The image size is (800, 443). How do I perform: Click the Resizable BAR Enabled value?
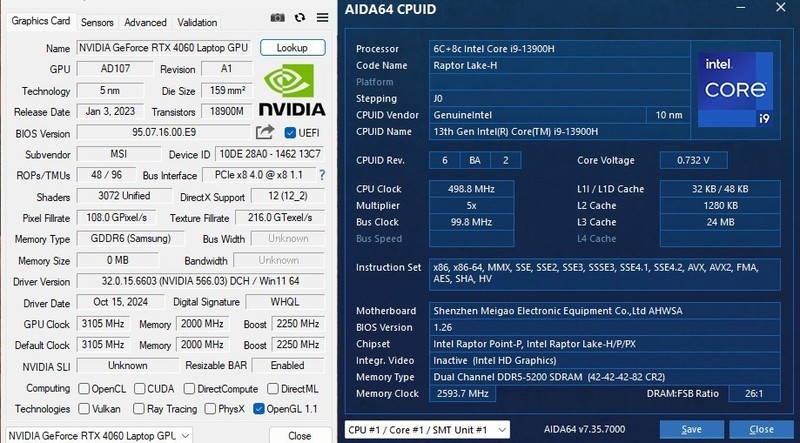[288, 365]
